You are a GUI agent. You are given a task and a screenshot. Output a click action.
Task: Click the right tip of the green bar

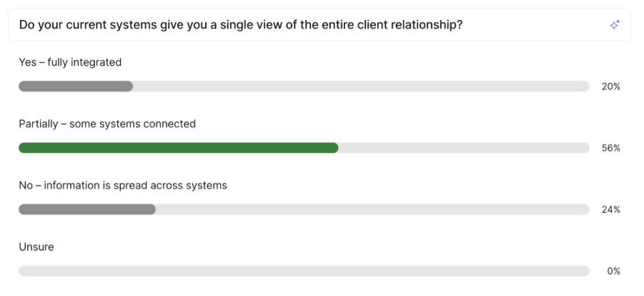coord(335,148)
